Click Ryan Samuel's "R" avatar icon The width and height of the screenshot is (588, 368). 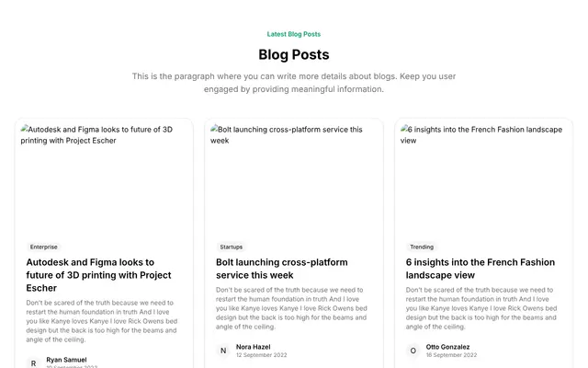tap(33, 363)
